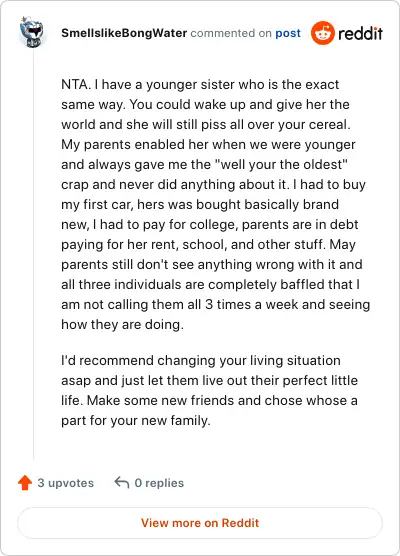Open the SmellslikeBongWater username link
This screenshot has height=556, width=400.
click(124, 33)
